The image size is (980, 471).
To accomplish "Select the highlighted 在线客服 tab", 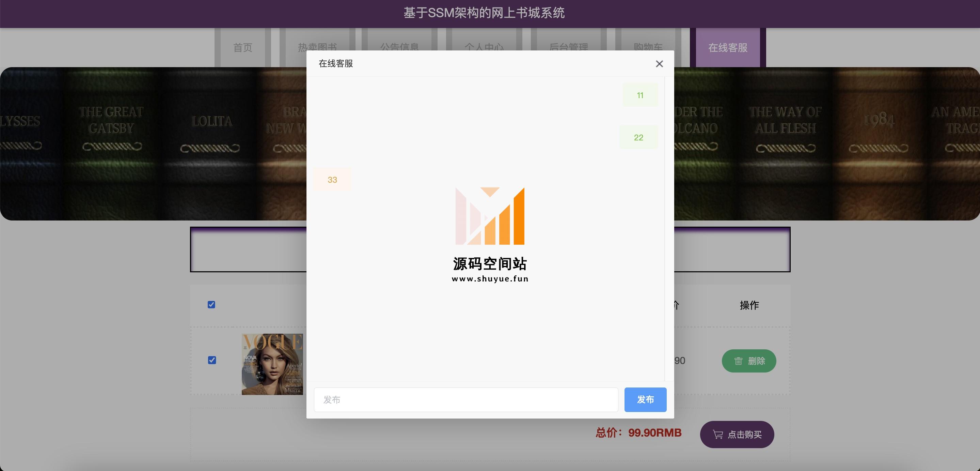I will click(728, 48).
